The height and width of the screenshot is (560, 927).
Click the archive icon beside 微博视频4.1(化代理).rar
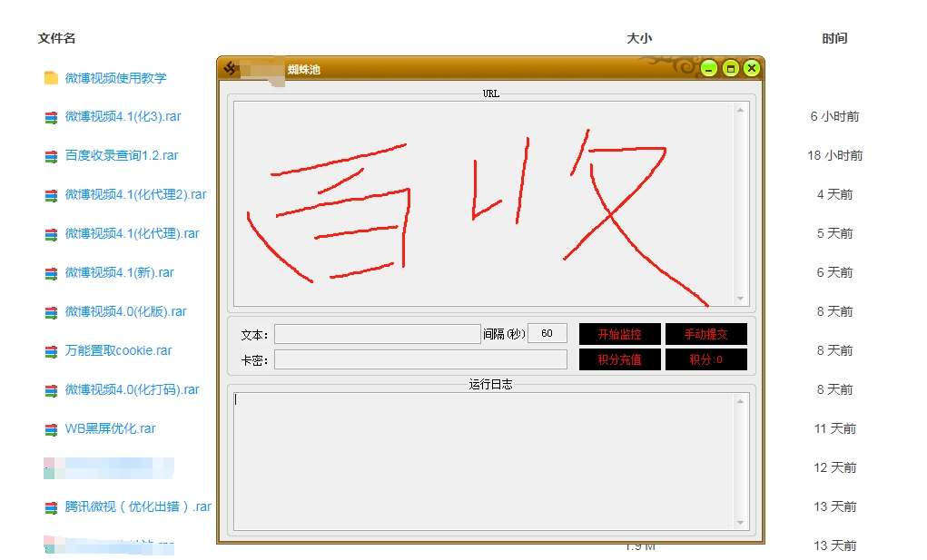[x=51, y=234]
